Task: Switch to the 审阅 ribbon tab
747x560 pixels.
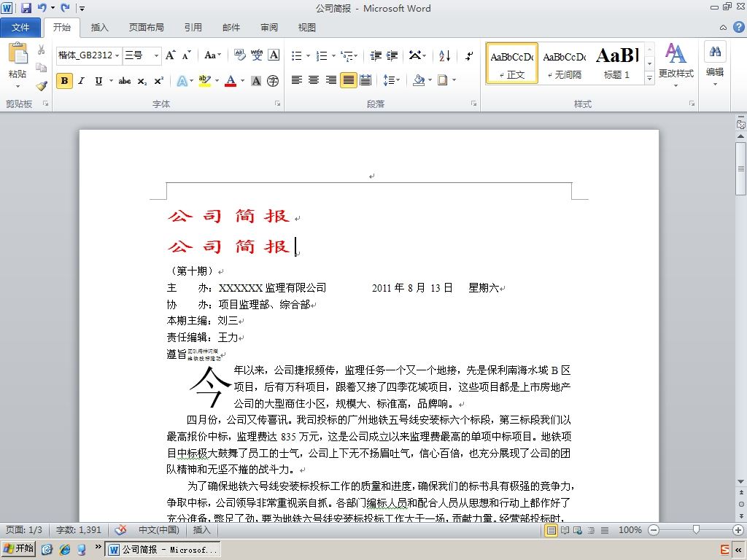Action: tap(269, 28)
